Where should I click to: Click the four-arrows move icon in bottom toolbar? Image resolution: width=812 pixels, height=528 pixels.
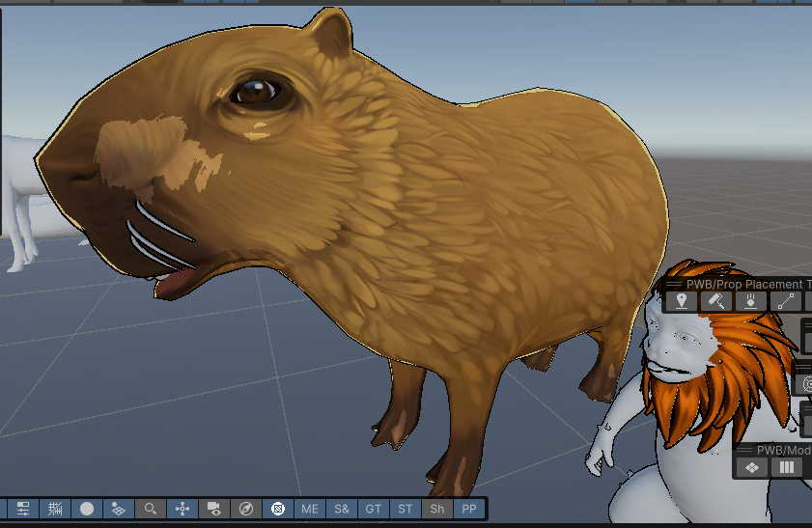click(x=182, y=509)
